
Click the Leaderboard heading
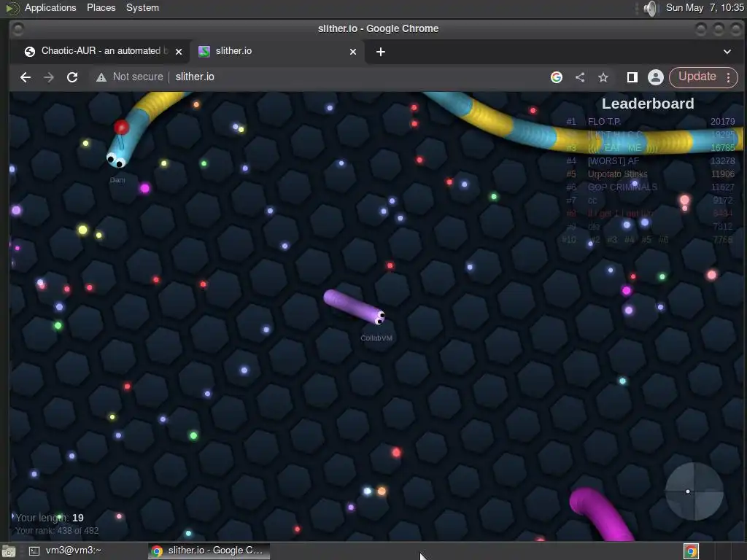point(648,104)
